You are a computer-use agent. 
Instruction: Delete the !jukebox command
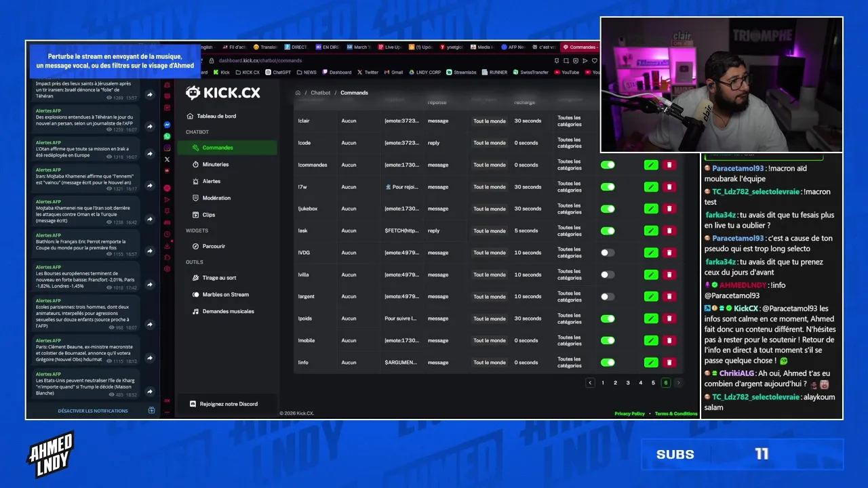pos(669,209)
